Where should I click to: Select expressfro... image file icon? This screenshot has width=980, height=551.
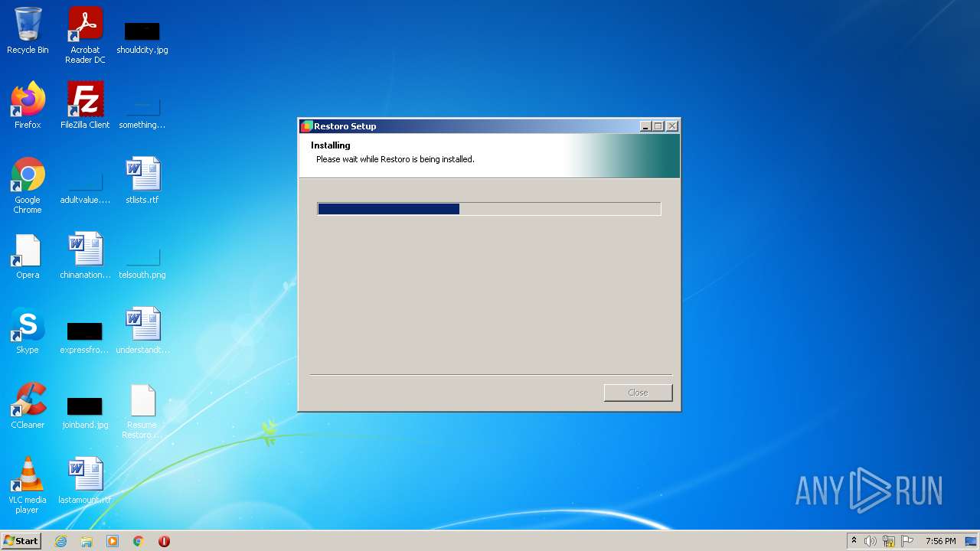pyautogui.click(x=85, y=337)
